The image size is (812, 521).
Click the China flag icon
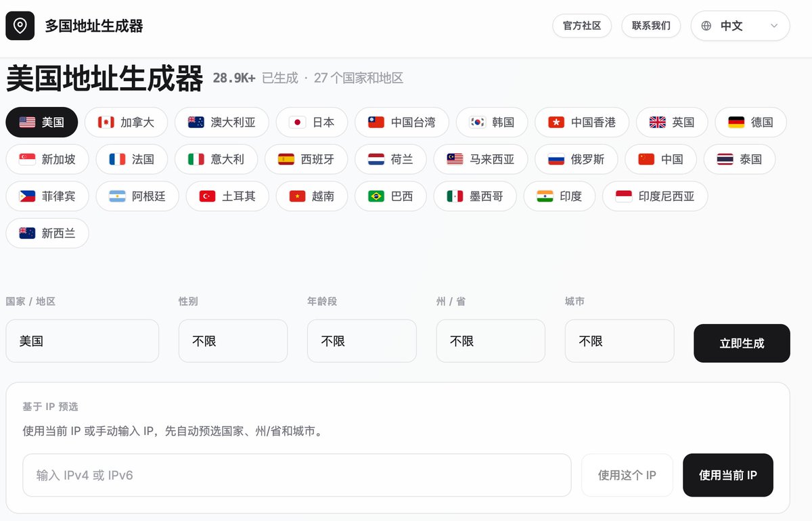coord(646,160)
